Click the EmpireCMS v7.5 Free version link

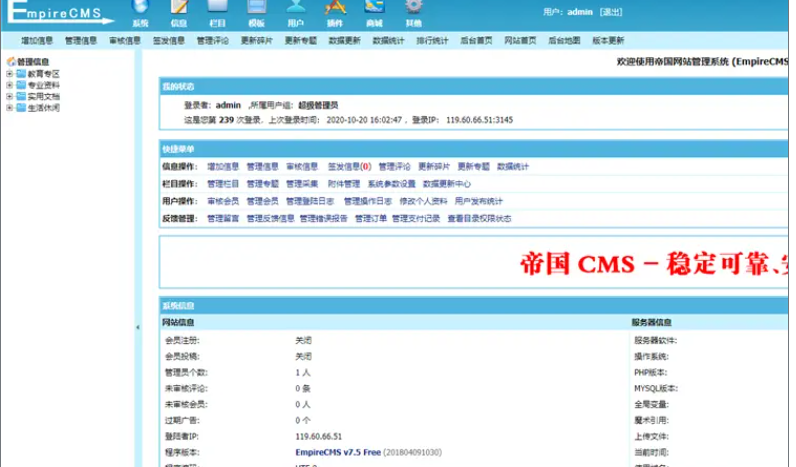[338, 452]
